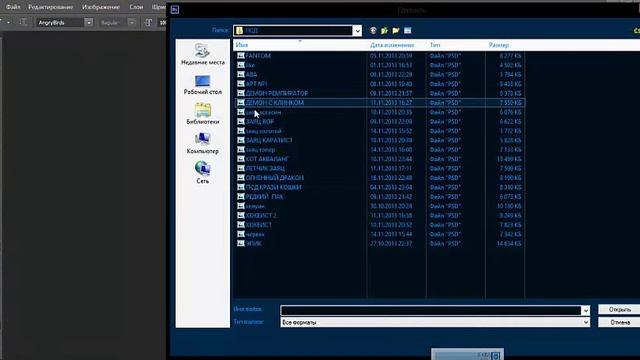Viewport: 640px width, 360px height.
Task: Click the Photoshop icon in dialog title bar
Action: [175, 9]
